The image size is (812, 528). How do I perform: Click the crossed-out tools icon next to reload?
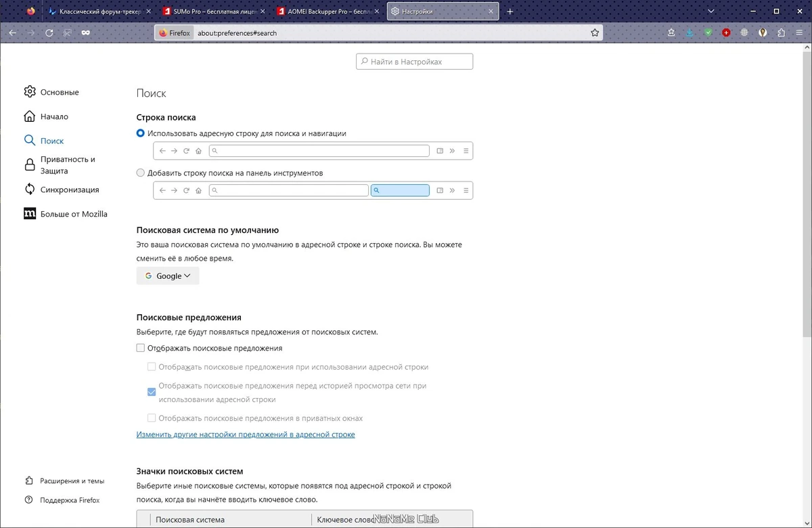pos(67,32)
